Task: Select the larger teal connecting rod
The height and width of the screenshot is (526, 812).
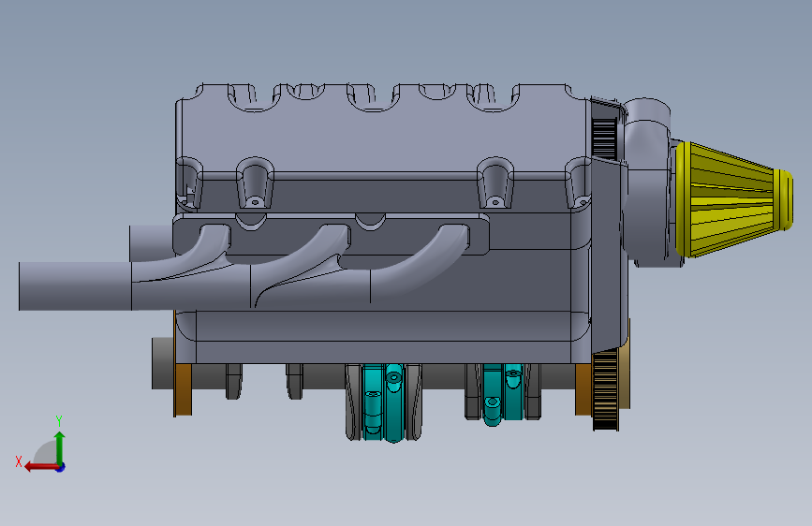Action: [x=384, y=402]
